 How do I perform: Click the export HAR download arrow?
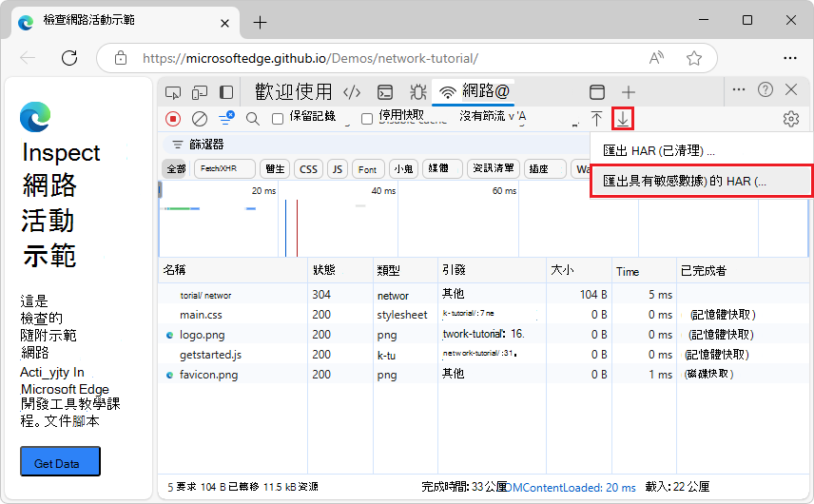(x=623, y=119)
